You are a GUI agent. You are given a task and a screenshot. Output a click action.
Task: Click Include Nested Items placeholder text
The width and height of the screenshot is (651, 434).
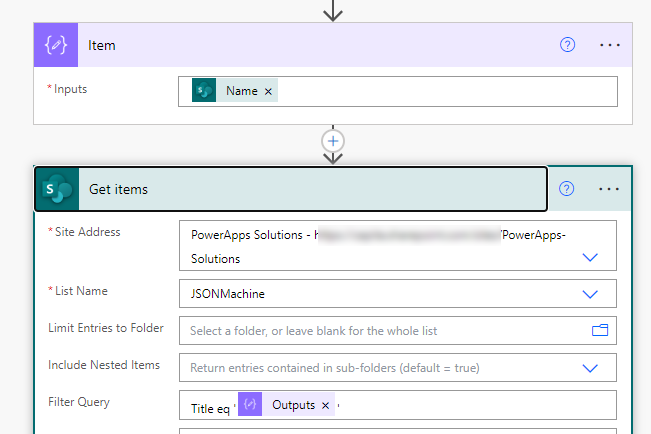pyautogui.click(x=335, y=368)
